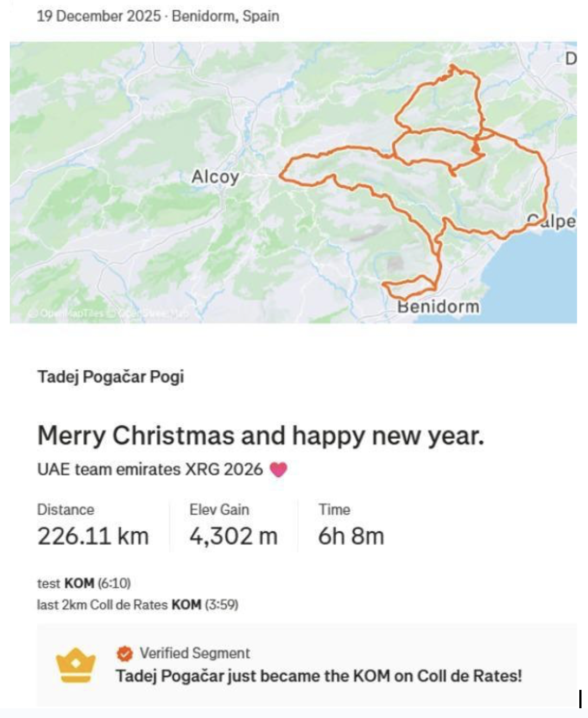Click the Calpe label on the map

point(551,221)
